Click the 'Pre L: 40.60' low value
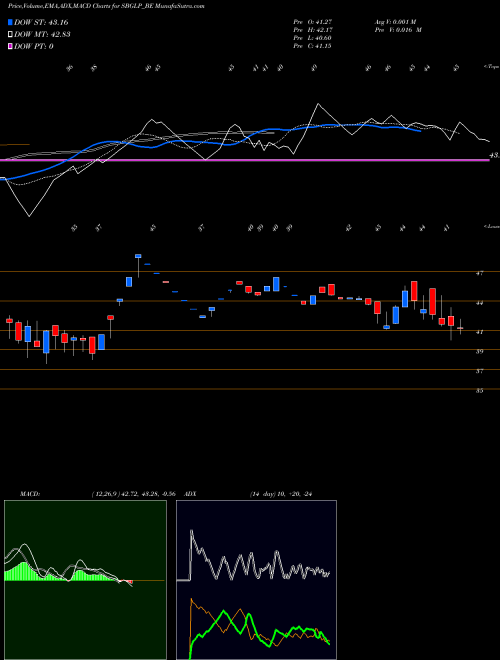500x660 pixels. coord(313,38)
